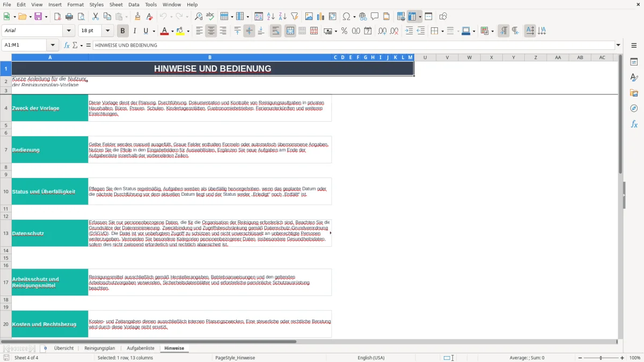644x362 pixels.
Task: Click the formula input line
Action: (x=354, y=45)
